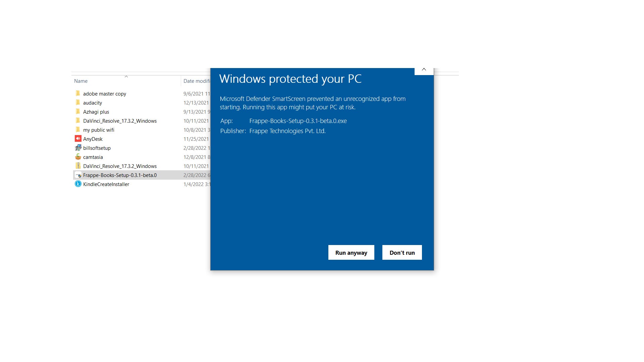Choose Don't run in SmartScreen dialog

[x=402, y=252]
